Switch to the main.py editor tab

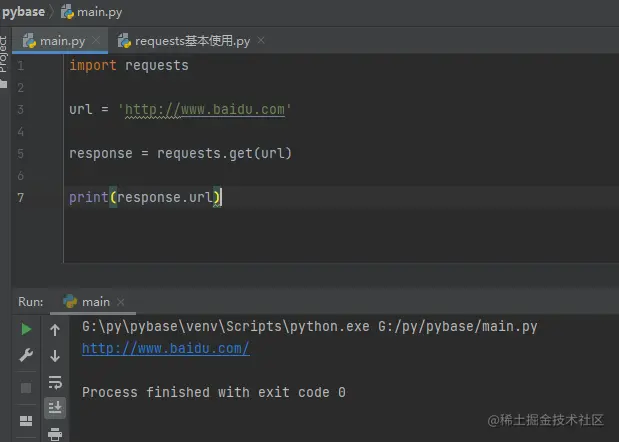tap(60, 41)
